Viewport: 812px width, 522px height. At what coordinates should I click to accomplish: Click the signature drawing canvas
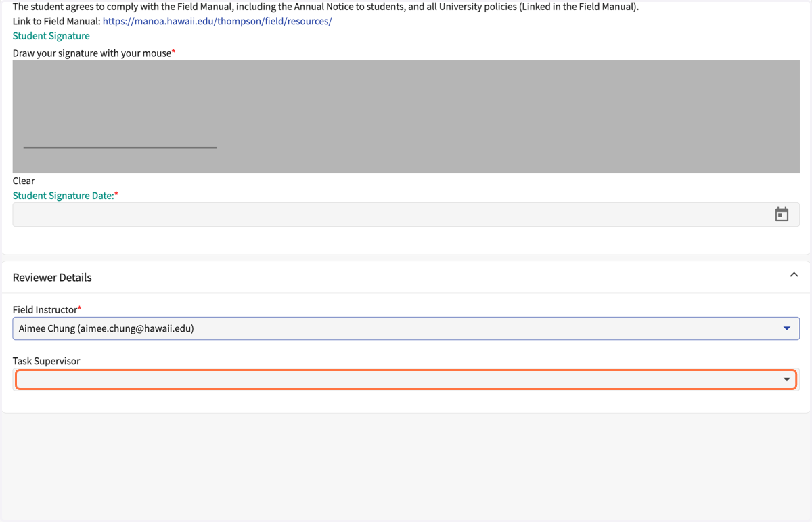406,116
